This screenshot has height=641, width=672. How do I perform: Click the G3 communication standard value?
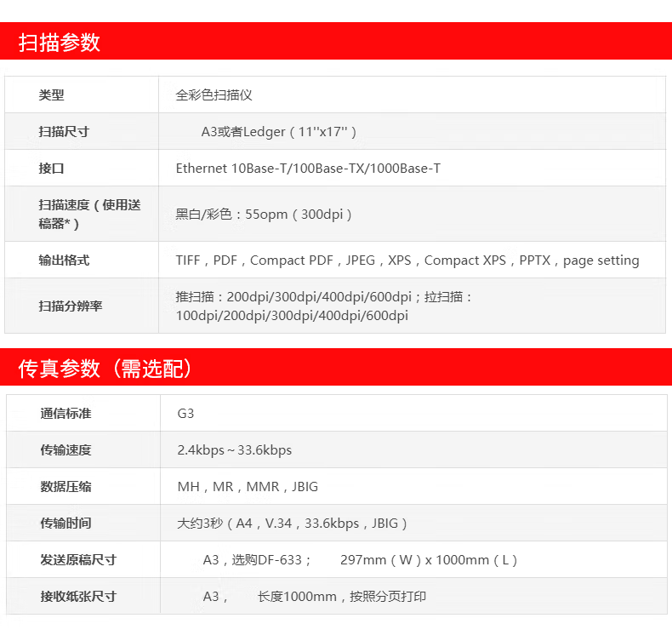[186, 414]
